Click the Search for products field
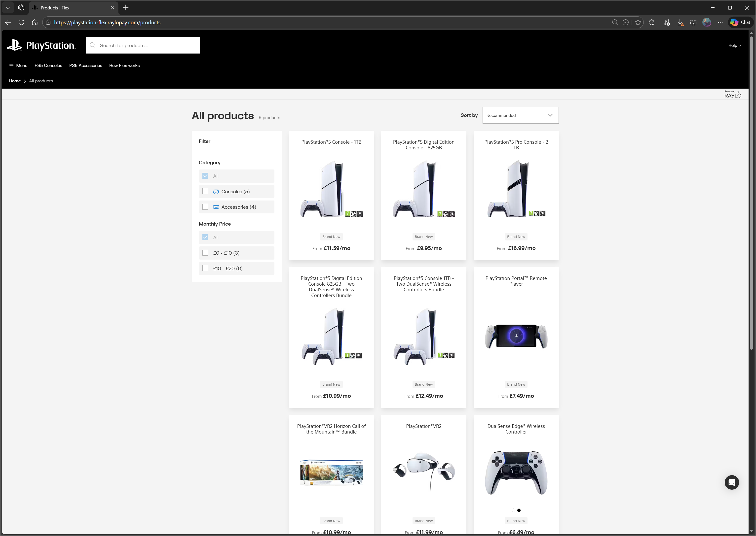The image size is (756, 536). pos(143,46)
